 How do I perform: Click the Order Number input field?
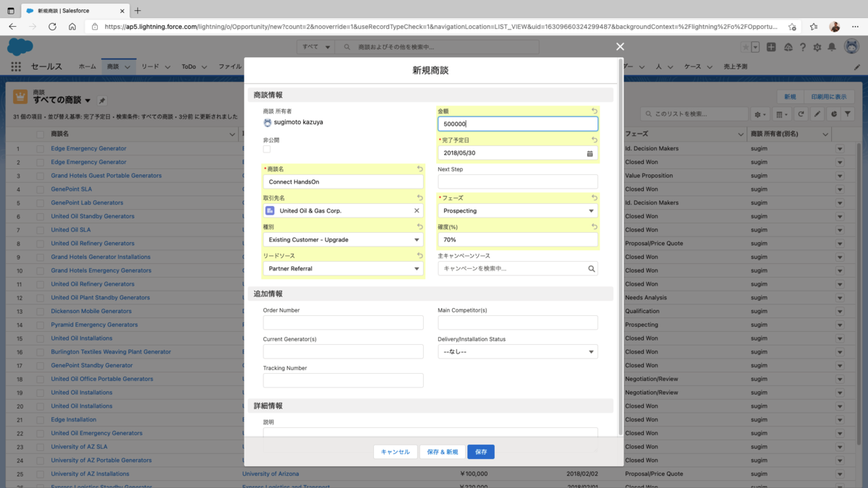pyautogui.click(x=343, y=322)
